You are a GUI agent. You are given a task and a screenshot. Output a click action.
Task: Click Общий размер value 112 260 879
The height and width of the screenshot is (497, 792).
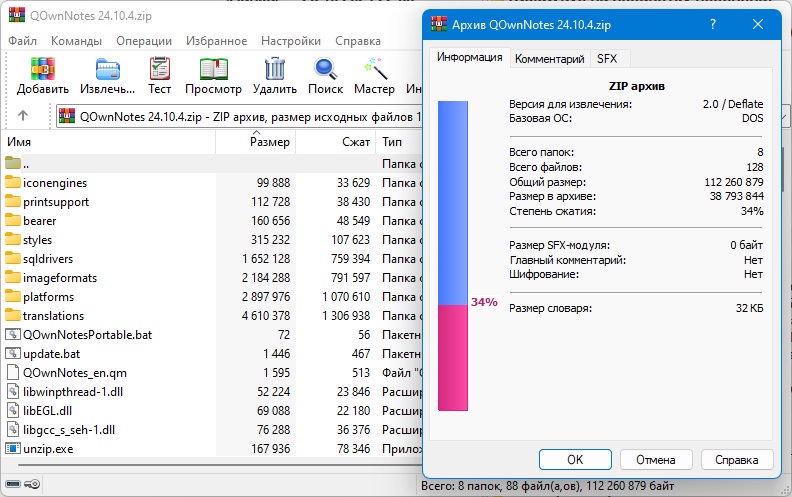pyautogui.click(x=734, y=182)
